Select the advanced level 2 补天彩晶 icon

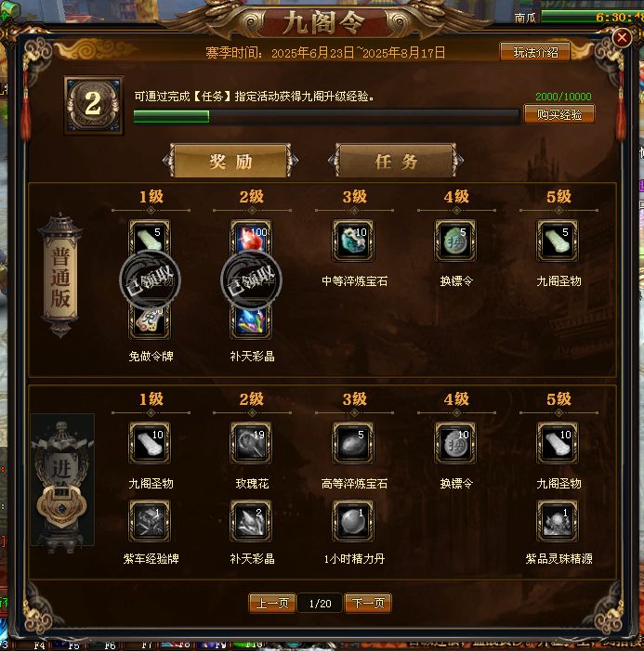coord(251,521)
